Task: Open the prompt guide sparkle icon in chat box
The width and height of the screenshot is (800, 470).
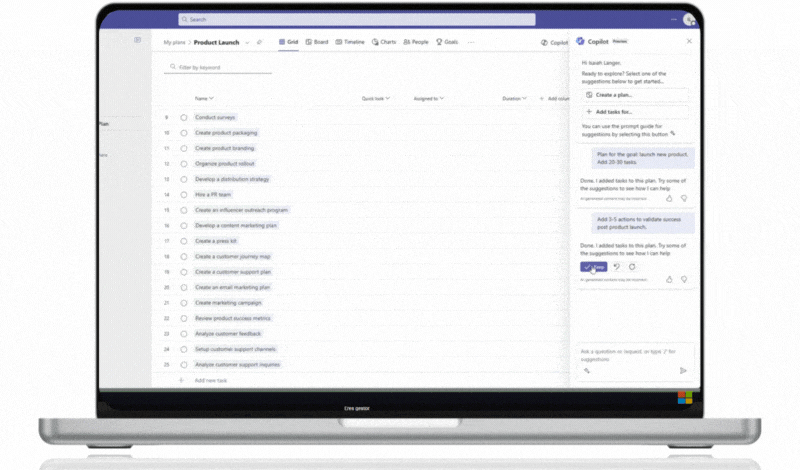Action: click(x=587, y=370)
